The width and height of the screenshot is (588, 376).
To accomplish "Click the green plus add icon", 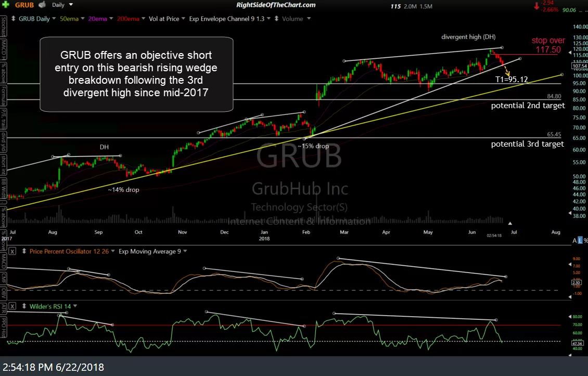I will 6,5.
